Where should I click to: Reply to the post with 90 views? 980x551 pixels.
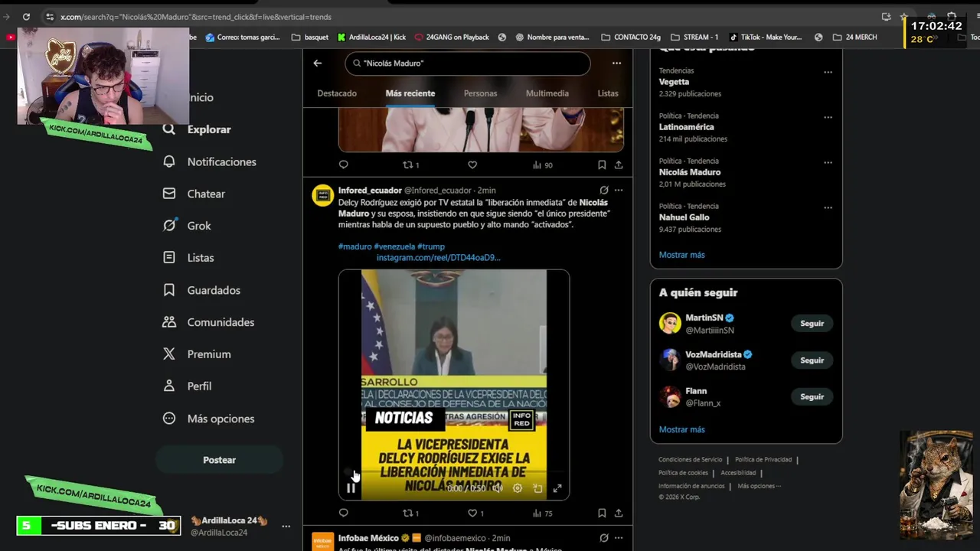click(343, 165)
